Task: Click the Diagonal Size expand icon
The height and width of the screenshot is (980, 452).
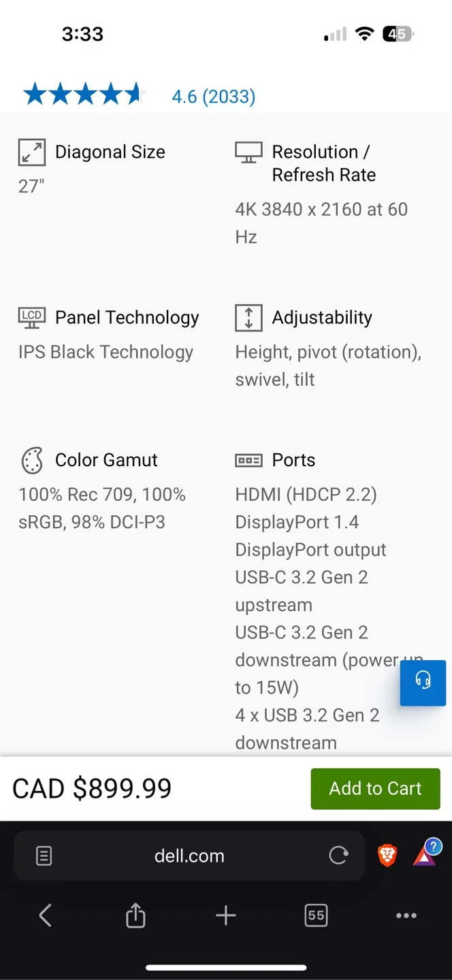Action: (x=31, y=152)
